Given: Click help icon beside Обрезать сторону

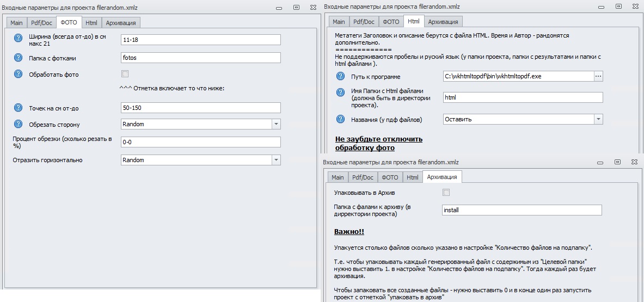Looking at the screenshot, I should pos(18,124).
